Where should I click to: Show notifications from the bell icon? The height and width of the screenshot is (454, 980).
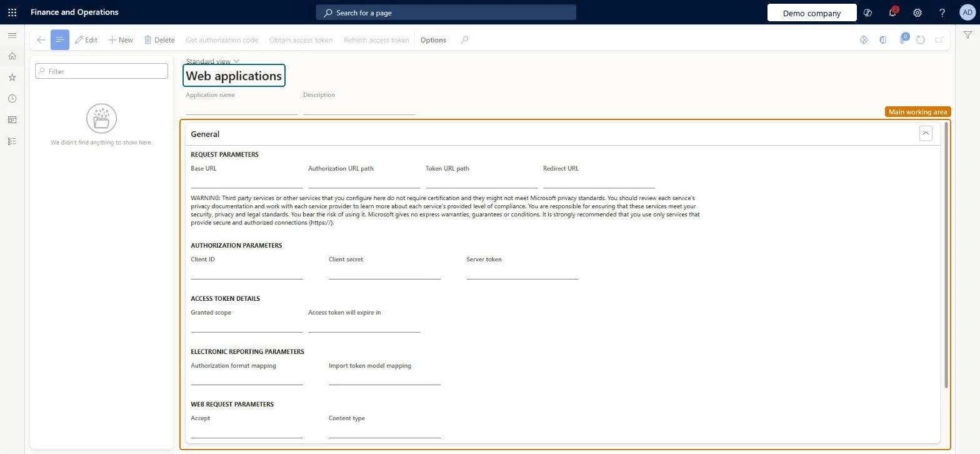(x=893, y=13)
